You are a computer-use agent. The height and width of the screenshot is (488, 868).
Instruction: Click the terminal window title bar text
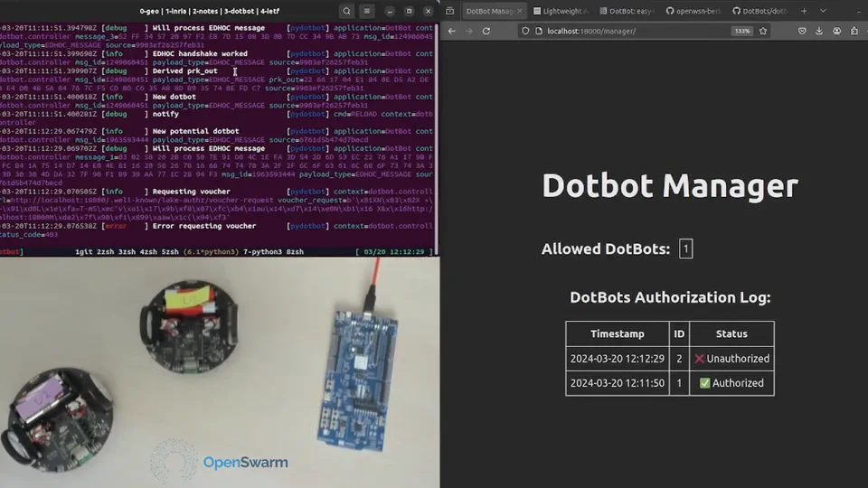(x=209, y=11)
